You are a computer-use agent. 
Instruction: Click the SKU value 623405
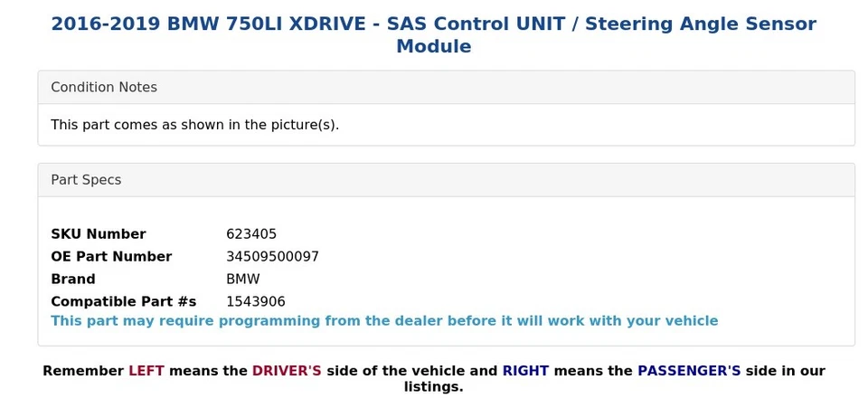click(251, 234)
